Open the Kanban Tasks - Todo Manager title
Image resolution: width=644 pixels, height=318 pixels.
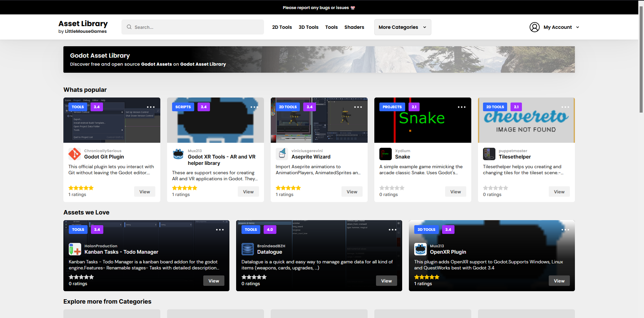(121, 252)
